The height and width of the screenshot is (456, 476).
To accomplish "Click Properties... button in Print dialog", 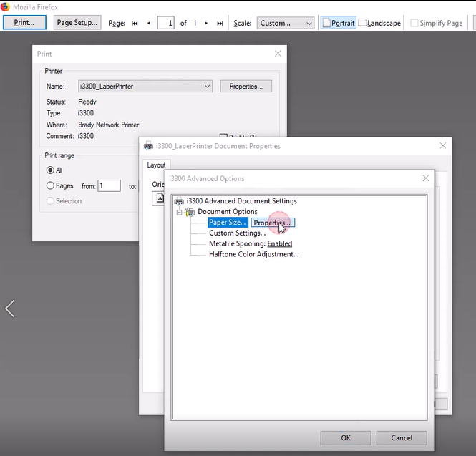I will 246,86.
